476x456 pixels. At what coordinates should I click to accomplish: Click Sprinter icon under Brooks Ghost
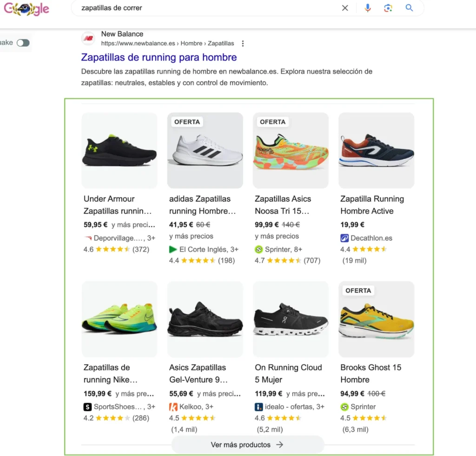tap(344, 407)
